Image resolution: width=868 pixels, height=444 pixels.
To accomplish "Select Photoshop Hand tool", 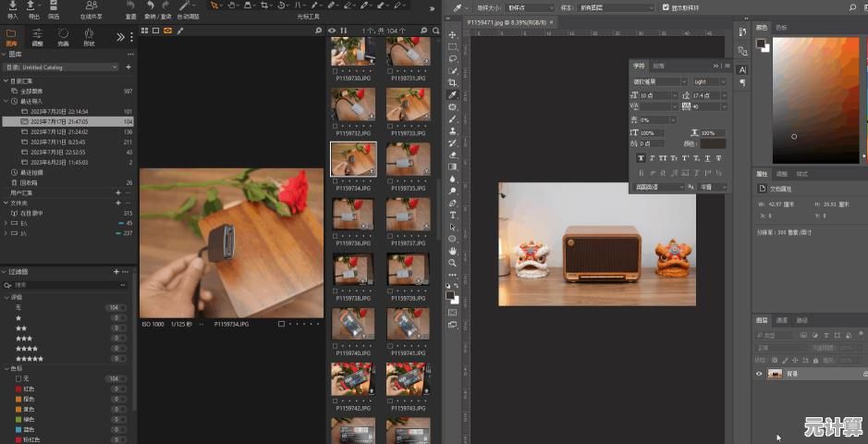I will [x=453, y=251].
